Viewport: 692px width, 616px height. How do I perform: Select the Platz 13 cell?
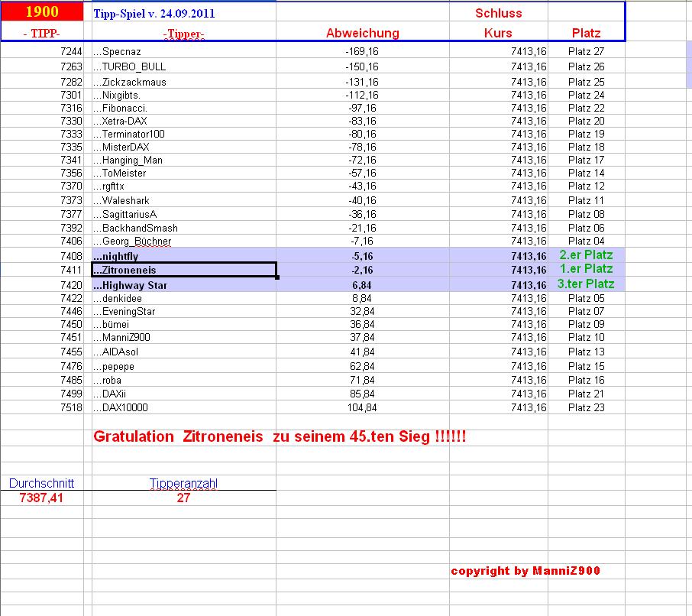(x=586, y=352)
